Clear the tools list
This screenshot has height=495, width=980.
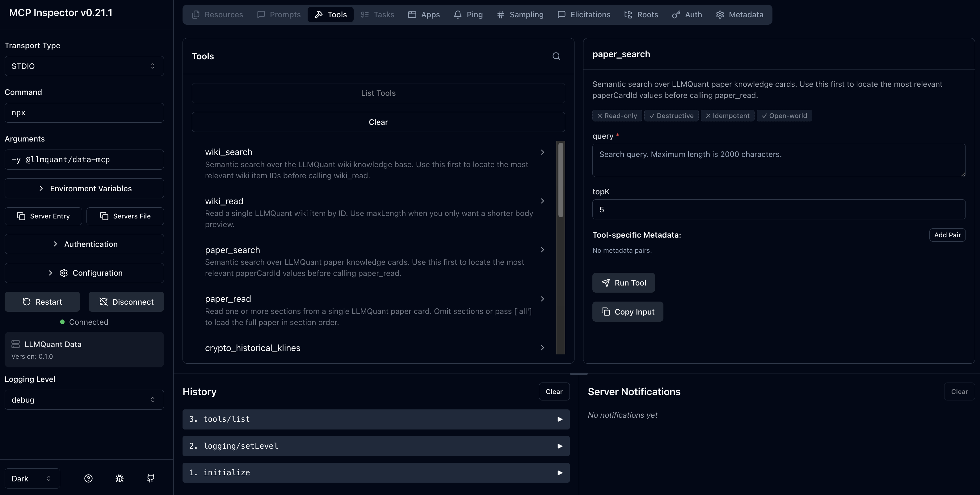[x=378, y=122]
